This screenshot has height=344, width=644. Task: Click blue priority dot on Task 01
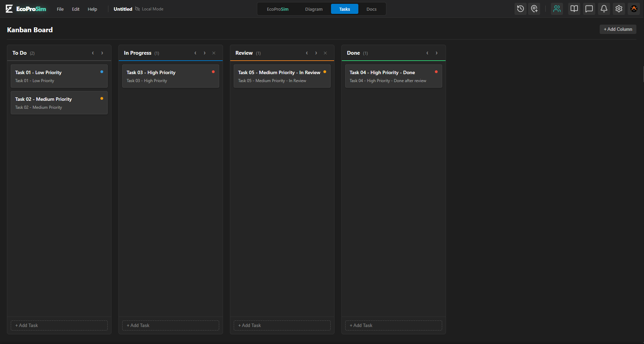pos(102,72)
